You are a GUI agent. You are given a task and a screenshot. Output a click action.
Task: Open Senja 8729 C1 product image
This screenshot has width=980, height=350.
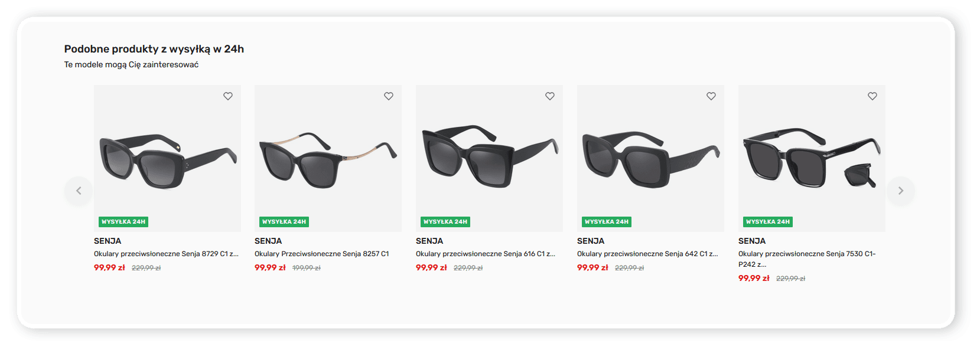(x=167, y=159)
